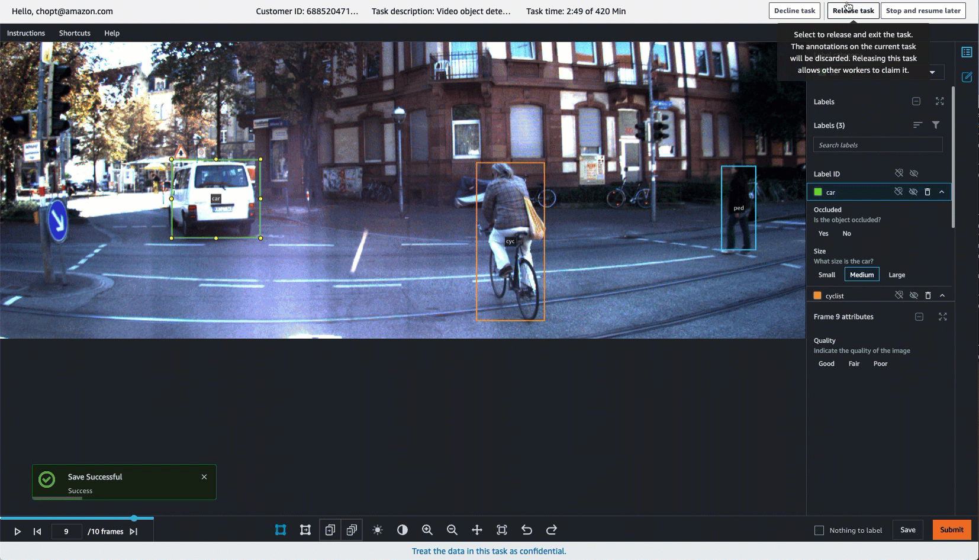Expand the cyclist label attributes
The height and width of the screenshot is (560, 979).
941,295
